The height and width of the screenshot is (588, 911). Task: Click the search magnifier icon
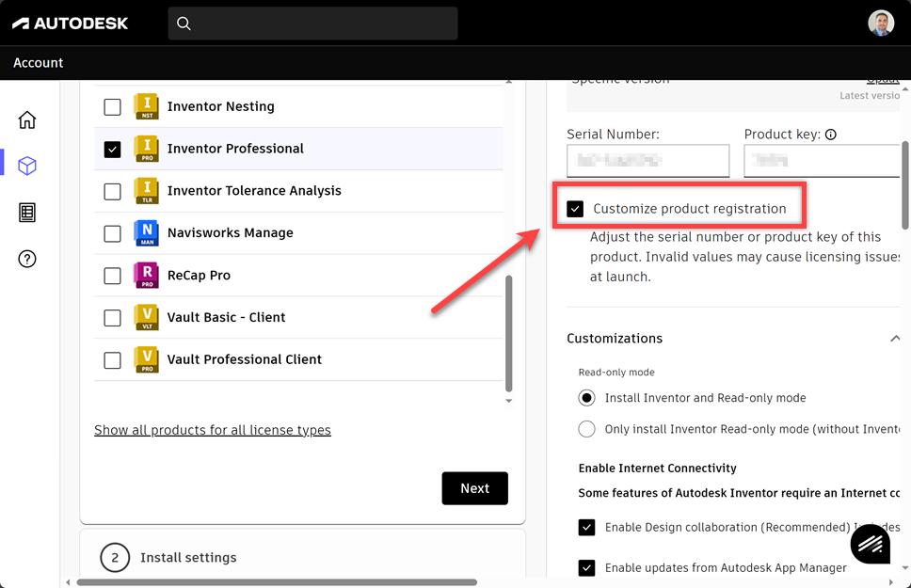point(184,24)
